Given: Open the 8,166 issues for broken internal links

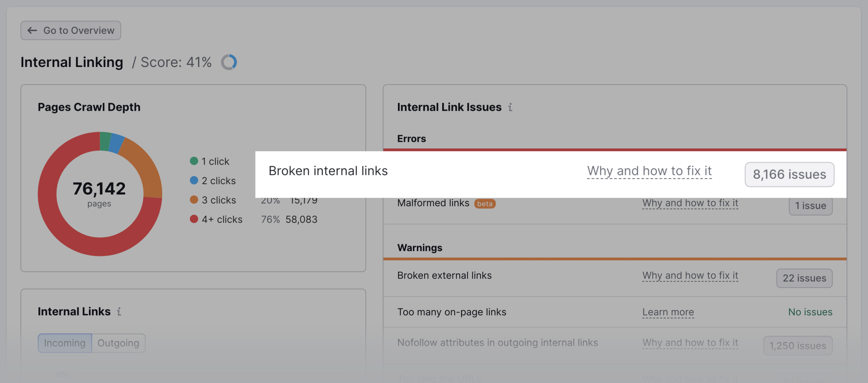Looking at the screenshot, I should point(789,174).
